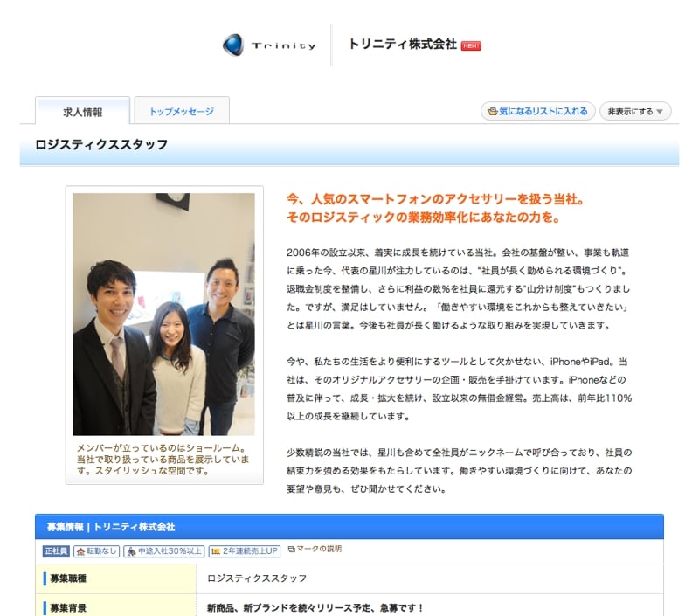This screenshot has width=699, height=616.
Task: Open the マークの説明 link
Action: 319,550
